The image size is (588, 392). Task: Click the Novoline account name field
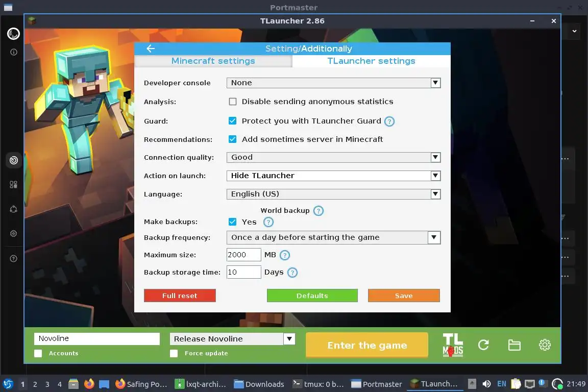[x=97, y=339]
